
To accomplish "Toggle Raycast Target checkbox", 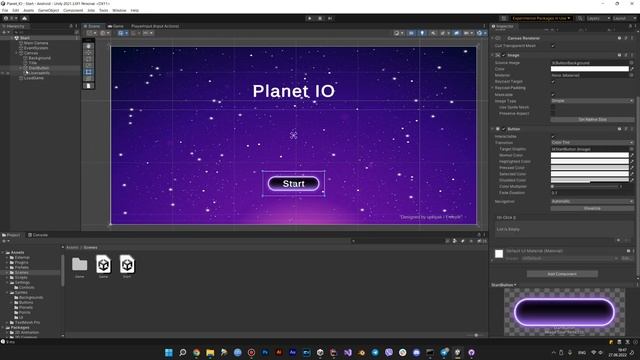I will click(x=553, y=82).
